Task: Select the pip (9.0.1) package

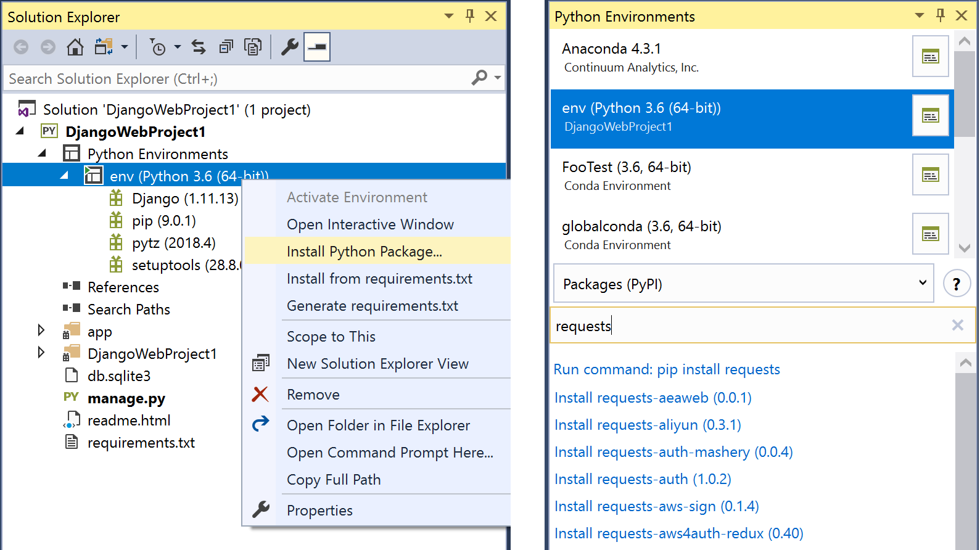Action: point(164,221)
